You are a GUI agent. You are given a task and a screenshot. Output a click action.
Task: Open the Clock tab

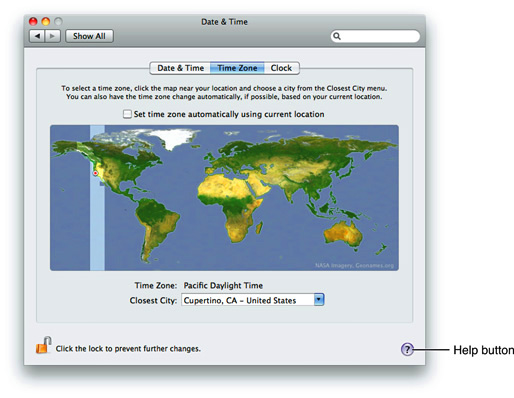[281, 68]
